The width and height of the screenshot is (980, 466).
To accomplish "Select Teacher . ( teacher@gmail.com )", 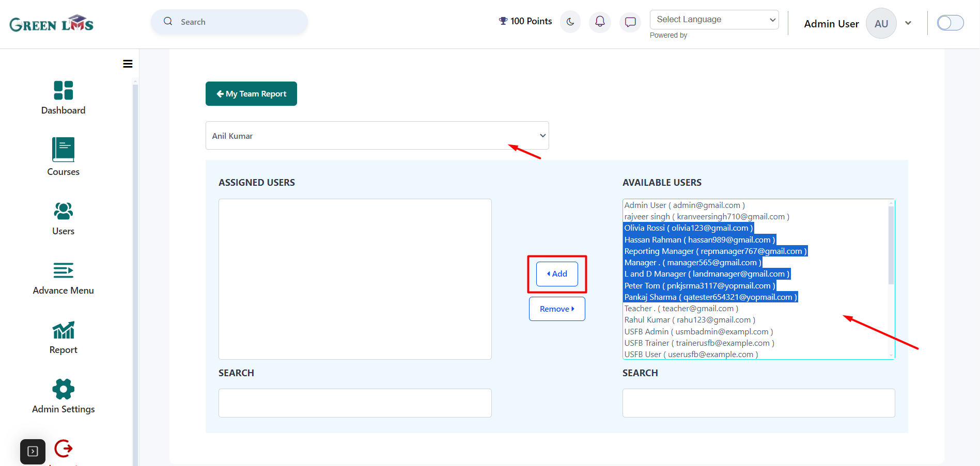I will coord(681,309).
